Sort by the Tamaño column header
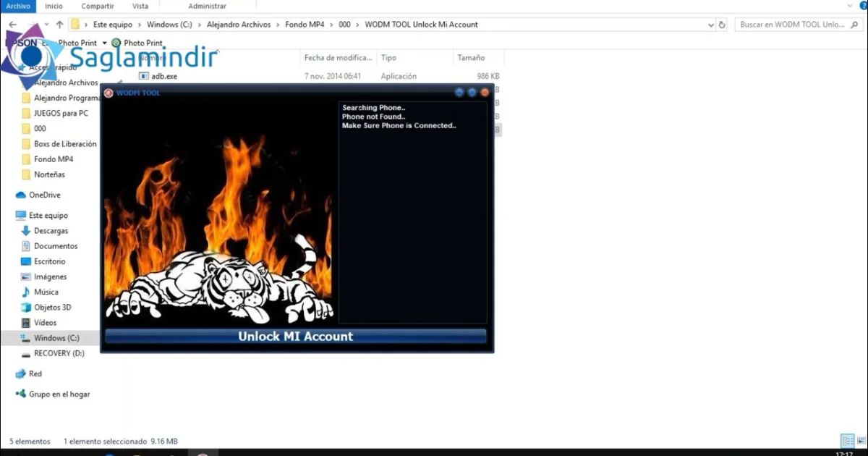The height and width of the screenshot is (456, 868). [471, 58]
